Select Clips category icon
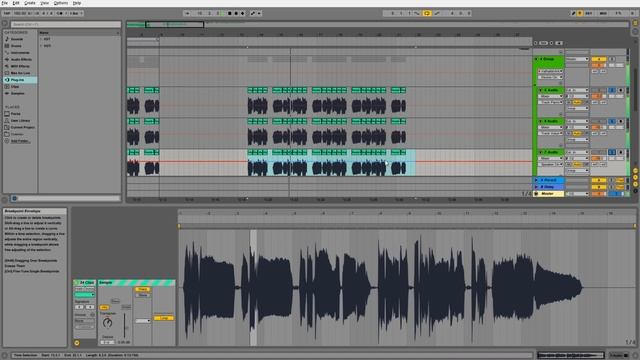This screenshot has width=640, height=360. click(x=7, y=87)
